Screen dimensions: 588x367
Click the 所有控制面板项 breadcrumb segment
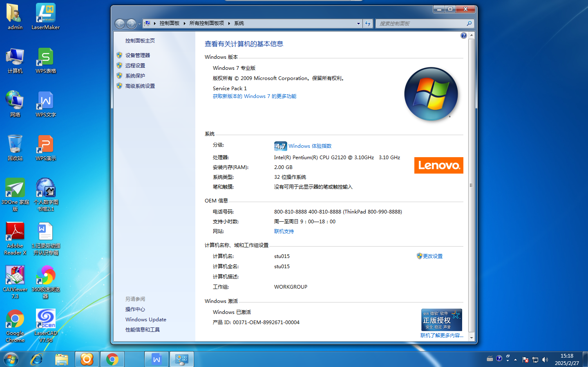click(207, 23)
